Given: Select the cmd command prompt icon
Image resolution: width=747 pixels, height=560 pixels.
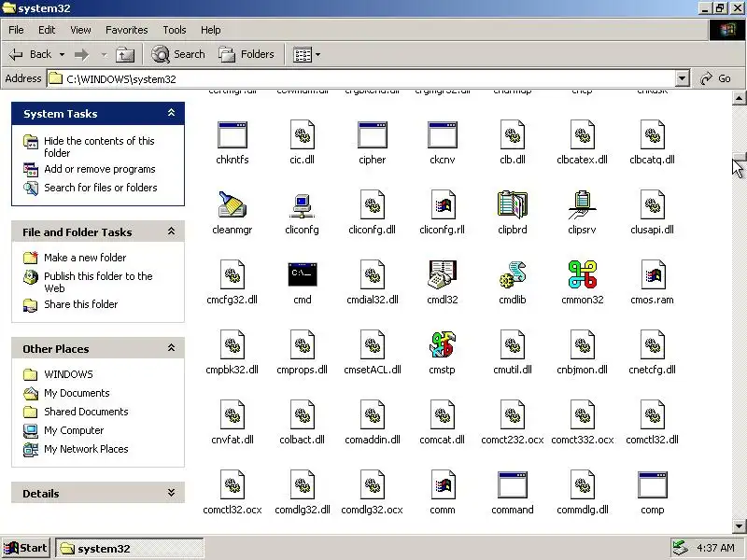Looking at the screenshot, I should tap(302, 274).
